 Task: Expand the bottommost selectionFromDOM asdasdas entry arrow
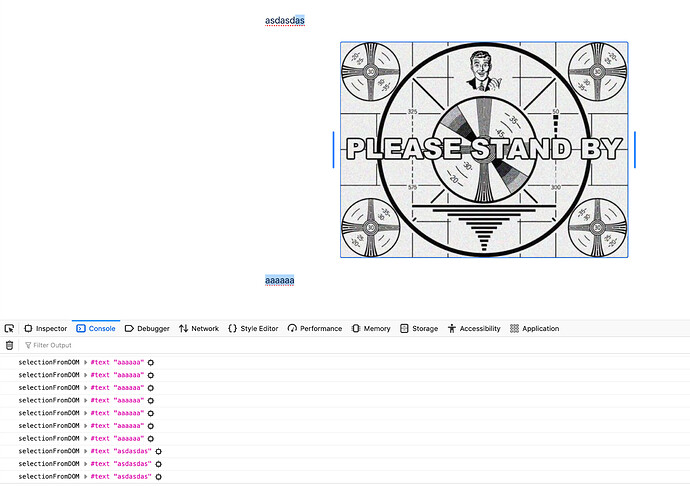click(86, 476)
